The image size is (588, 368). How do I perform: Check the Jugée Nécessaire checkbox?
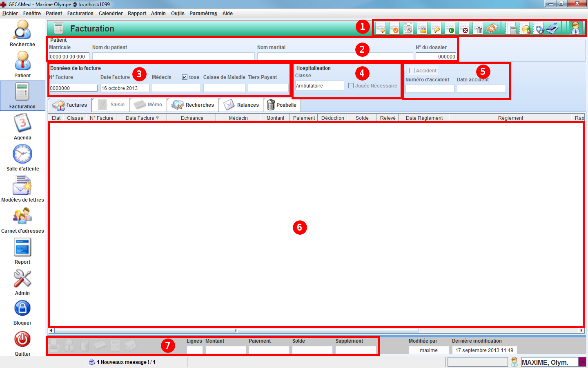(351, 86)
